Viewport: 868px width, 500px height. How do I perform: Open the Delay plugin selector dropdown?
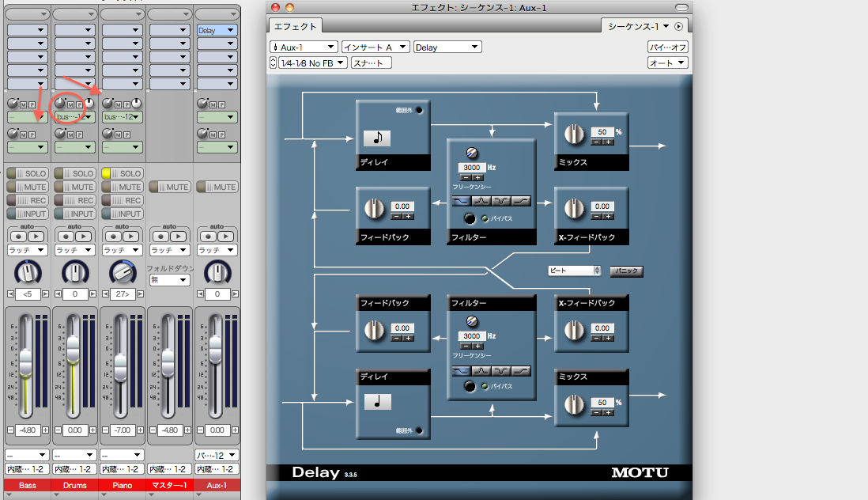click(x=447, y=47)
